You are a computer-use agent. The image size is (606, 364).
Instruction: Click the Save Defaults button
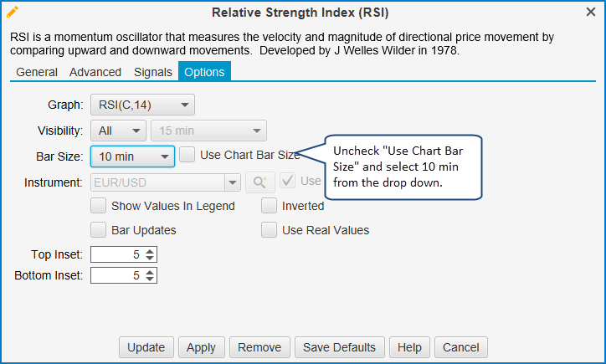tap(339, 347)
